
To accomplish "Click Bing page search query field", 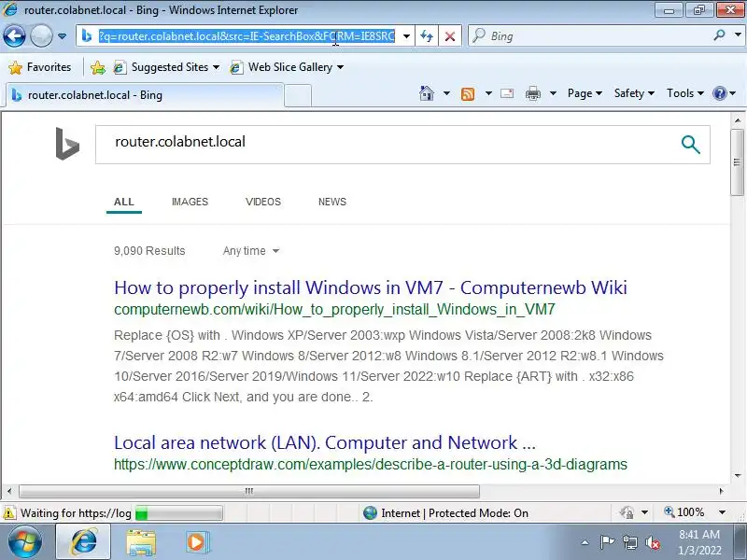I will pyautogui.click(x=386, y=145).
